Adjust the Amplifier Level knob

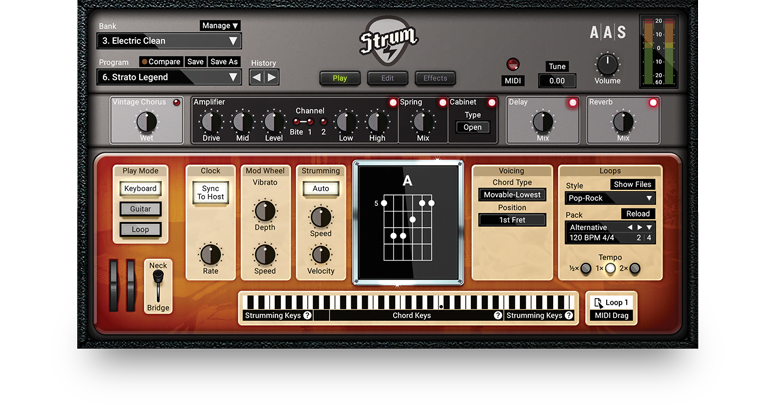pyautogui.click(x=273, y=122)
